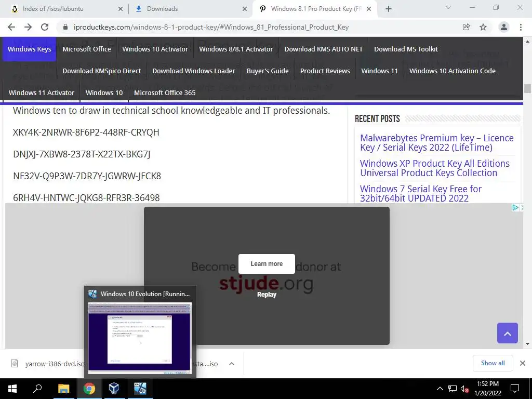Click the share page icon in address bar
The height and width of the screenshot is (399, 532).
[x=466, y=27]
